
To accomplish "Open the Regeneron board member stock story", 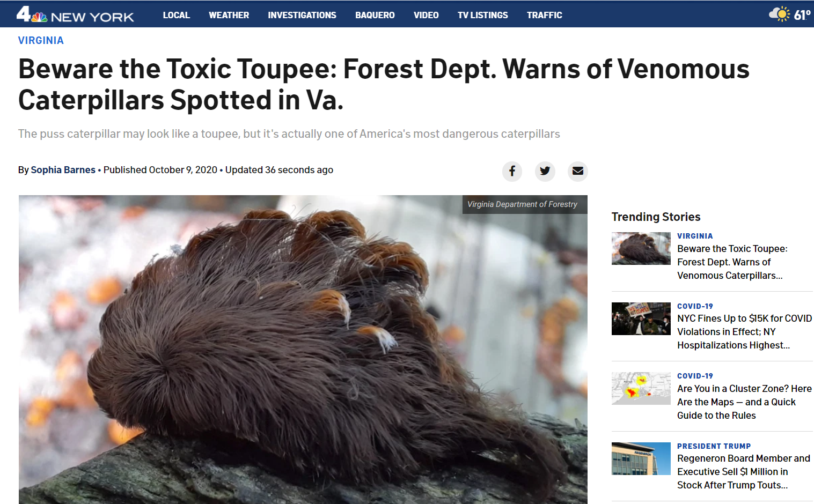I will [x=744, y=472].
